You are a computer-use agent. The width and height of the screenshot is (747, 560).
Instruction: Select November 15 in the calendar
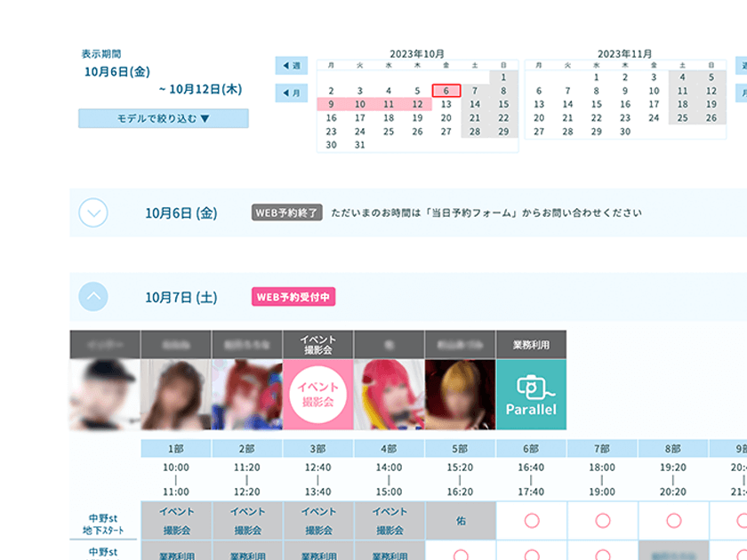(x=597, y=104)
